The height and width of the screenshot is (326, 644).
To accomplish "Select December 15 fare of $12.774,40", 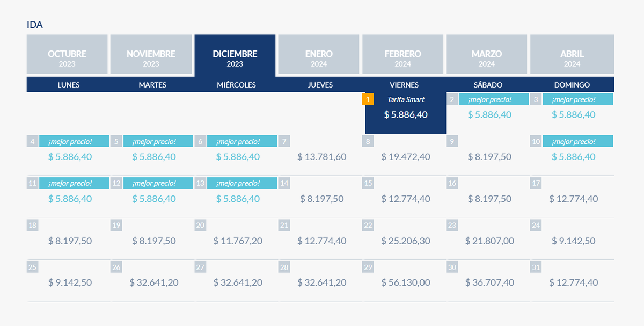I will coord(406,198).
